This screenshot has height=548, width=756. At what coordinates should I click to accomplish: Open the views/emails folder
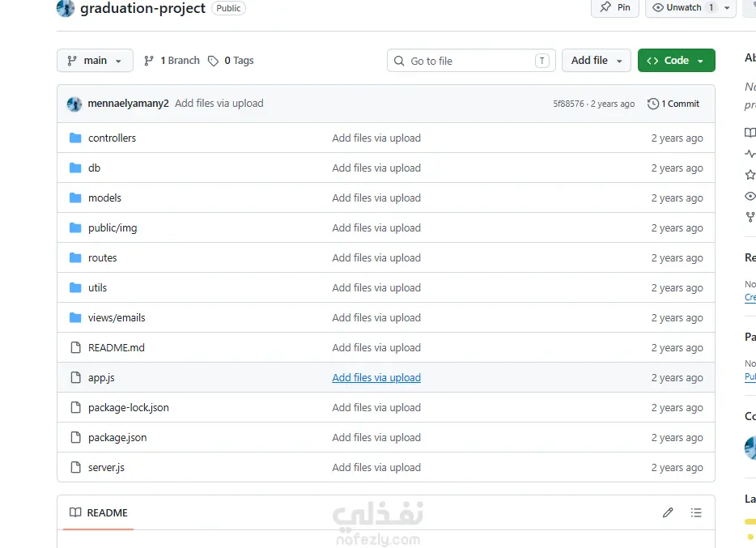click(x=117, y=317)
